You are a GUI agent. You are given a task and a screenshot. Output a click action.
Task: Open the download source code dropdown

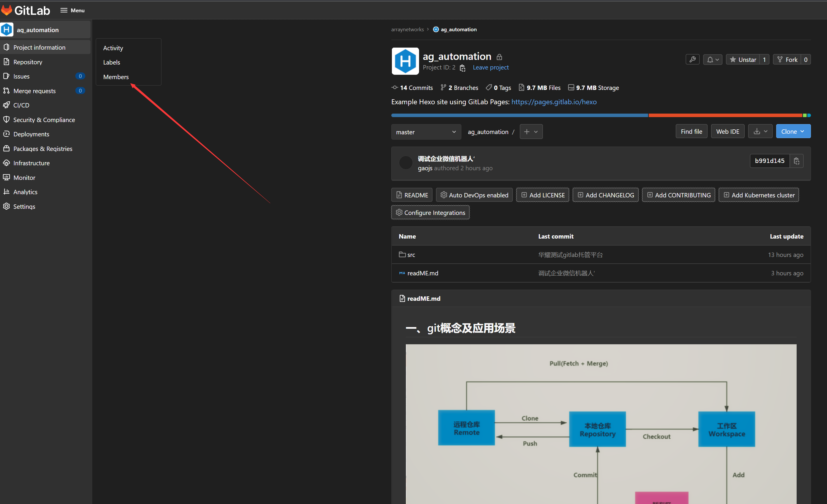pyautogui.click(x=760, y=131)
